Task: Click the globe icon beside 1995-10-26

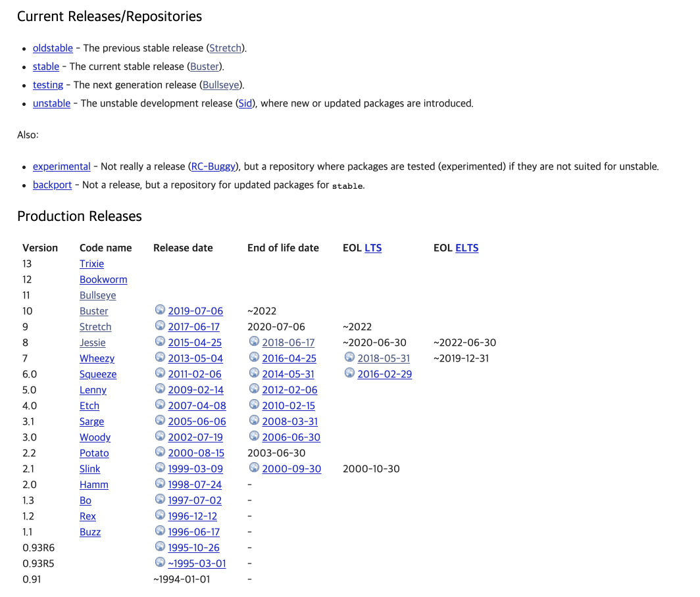Action: (160, 546)
